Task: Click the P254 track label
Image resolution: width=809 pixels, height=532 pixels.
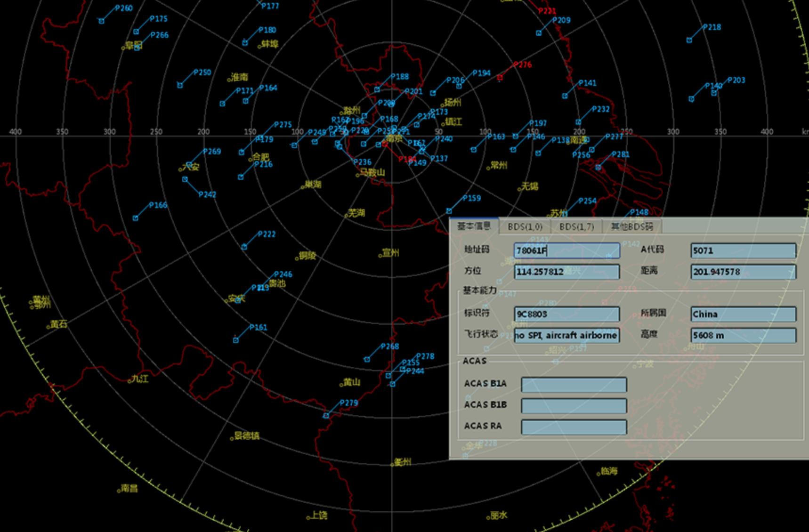Action: [587, 201]
